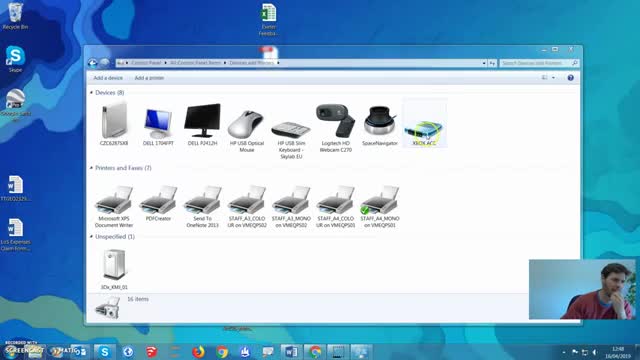Open the Excel file on the desktop
The image size is (640, 360).
[269, 20]
